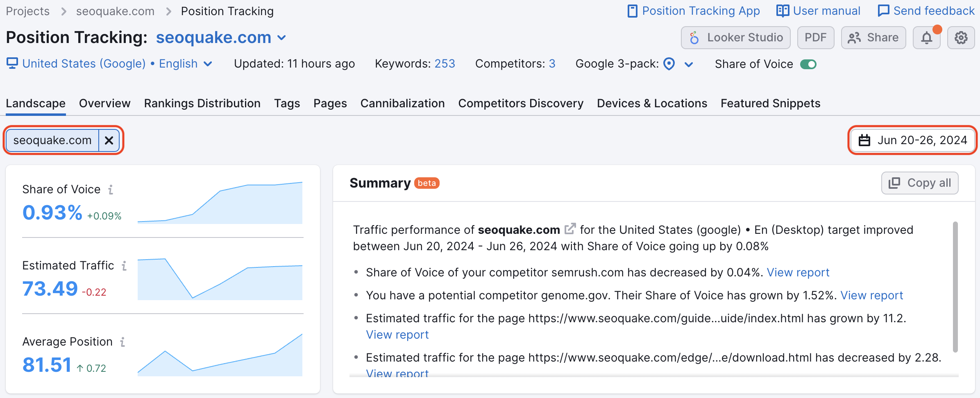Go to Competitors Discovery tab
Viewport: 980px width, 398px height.
(x=521, y=103)
